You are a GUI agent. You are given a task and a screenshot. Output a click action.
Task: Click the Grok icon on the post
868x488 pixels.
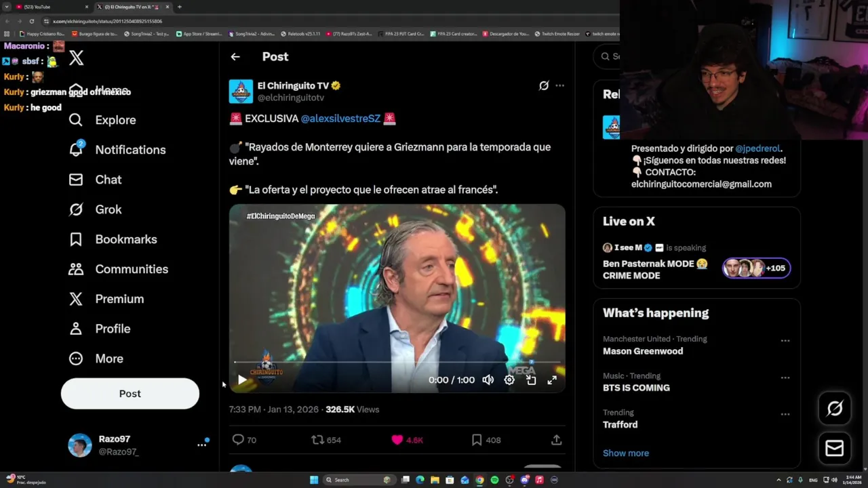pyautogui.click(x=543, y=85)
